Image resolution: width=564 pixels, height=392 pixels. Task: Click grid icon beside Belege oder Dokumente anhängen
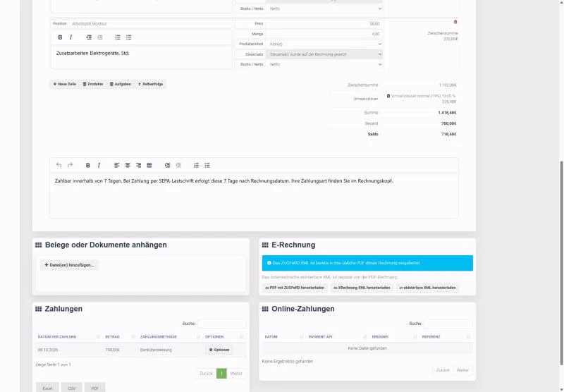39,245
